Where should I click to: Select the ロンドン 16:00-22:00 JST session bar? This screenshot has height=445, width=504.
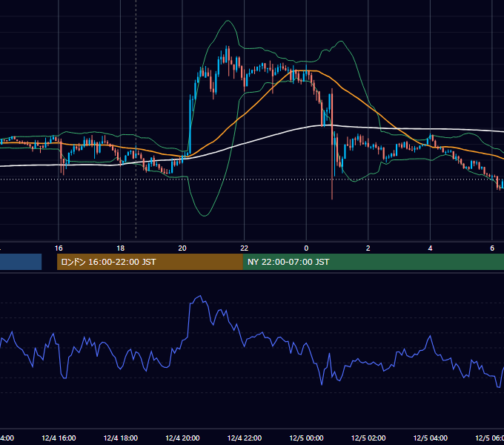(x=150, y=262)
